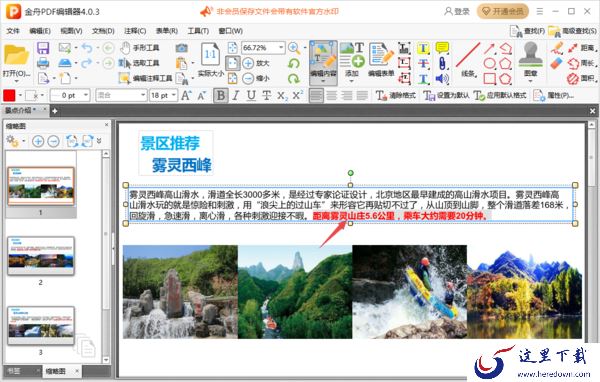This screenshot has height=382, width=600.
Task: Click Clear Format (清除格式) button
Action: point(396,95)
